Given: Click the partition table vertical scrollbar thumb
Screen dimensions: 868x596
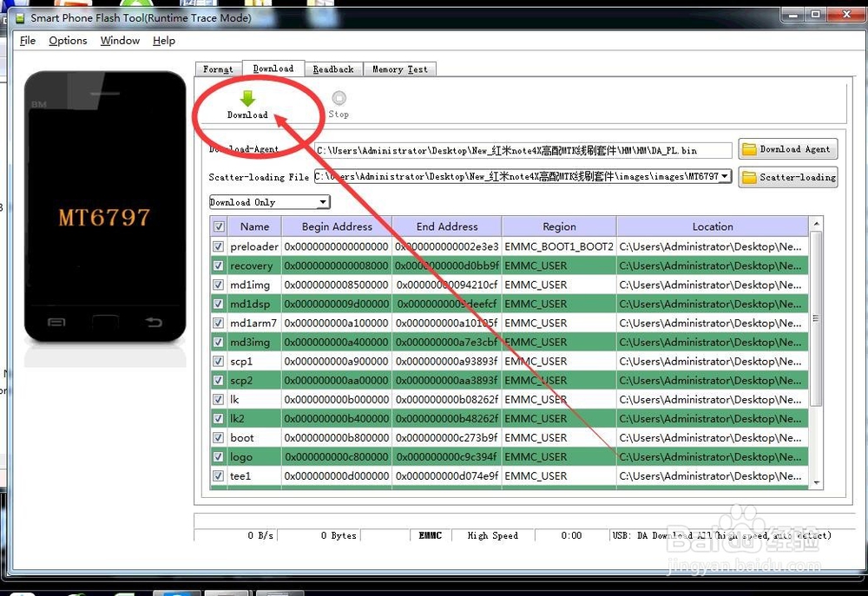Looking at the screenshot, I should [x=816, y=318].
